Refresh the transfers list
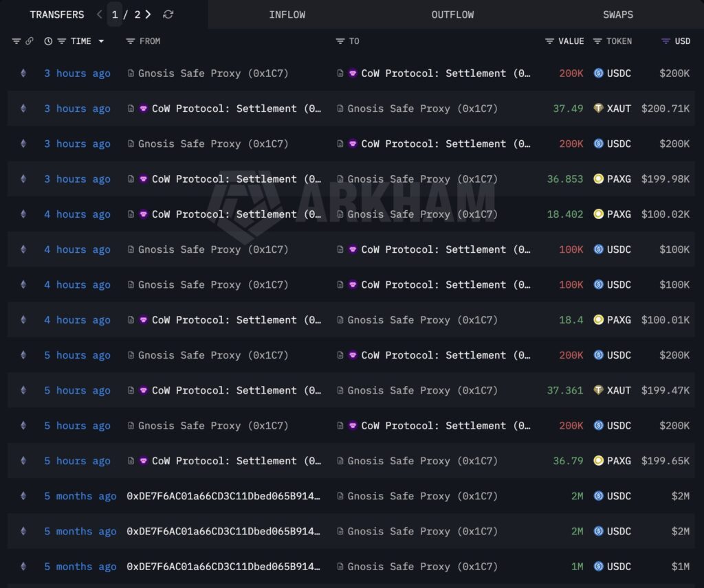The image size is (704, 588). coord(168,14)
